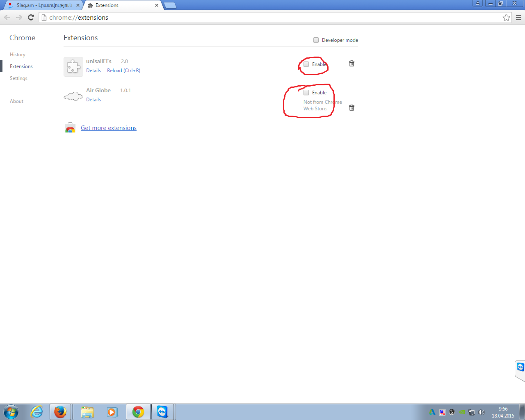
Task: Click the unIsaliEEs version 2.0
Action: click(x=124, y=62)
